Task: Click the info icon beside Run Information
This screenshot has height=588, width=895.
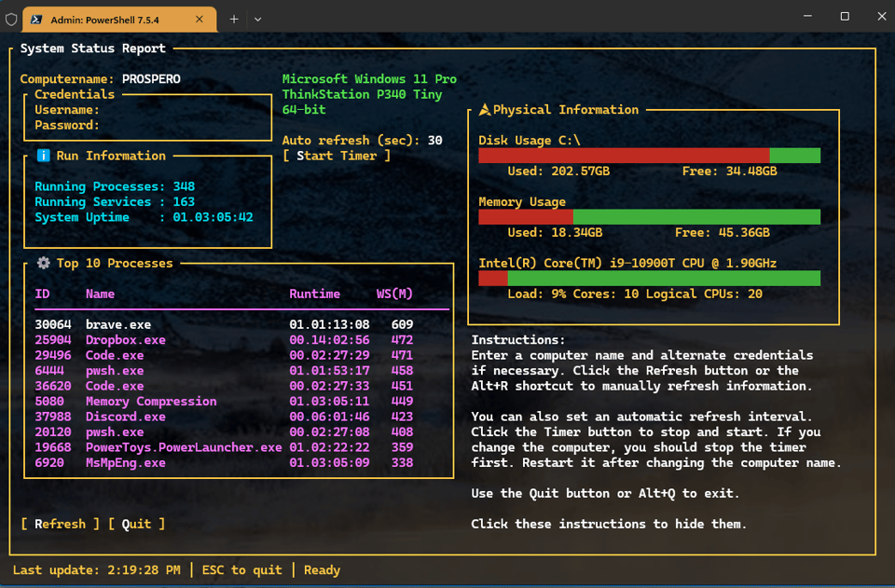Action: 43,156
